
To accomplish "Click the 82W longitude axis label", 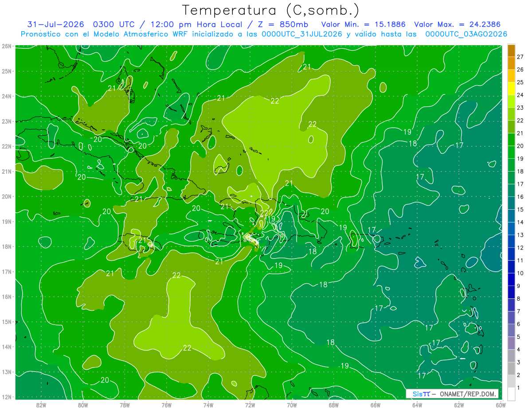I will click(x=41, y=405).
